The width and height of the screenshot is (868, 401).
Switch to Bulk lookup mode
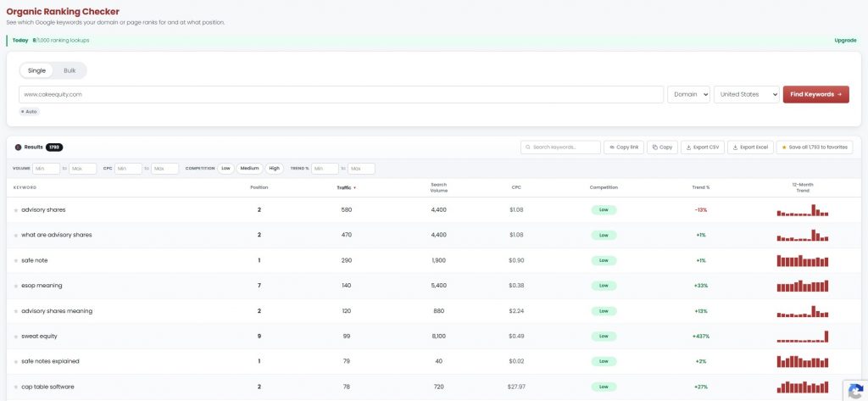click(x=70, y=71)
